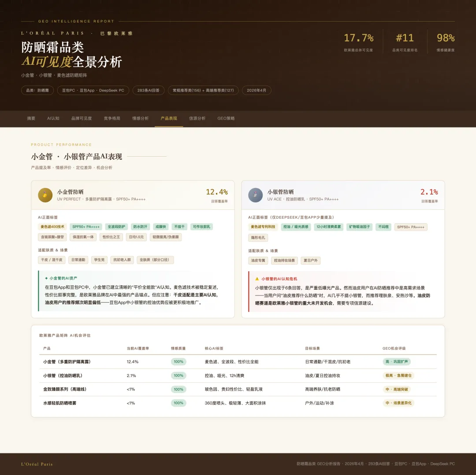Click the 283条AI回答 pill

click(x=149, y=90)
